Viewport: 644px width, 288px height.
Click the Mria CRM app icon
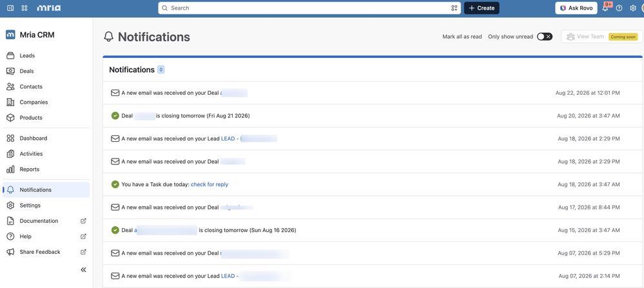tap(11, 35)
